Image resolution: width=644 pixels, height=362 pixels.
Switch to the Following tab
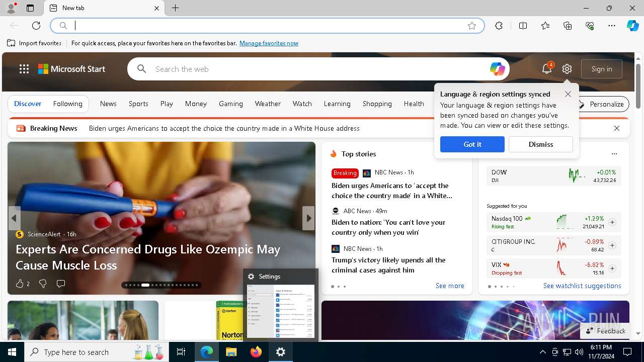pos(67,104)
